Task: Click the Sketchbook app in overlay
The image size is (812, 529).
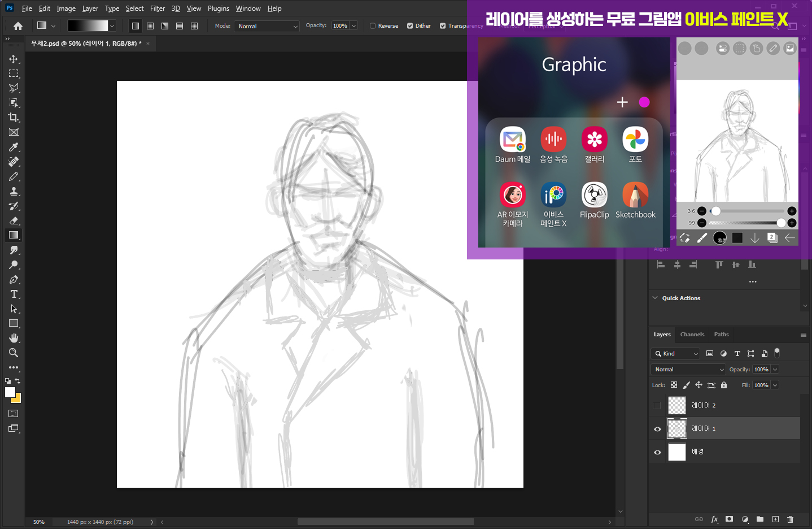Action: pyautogui.click(x=635, y=200)
